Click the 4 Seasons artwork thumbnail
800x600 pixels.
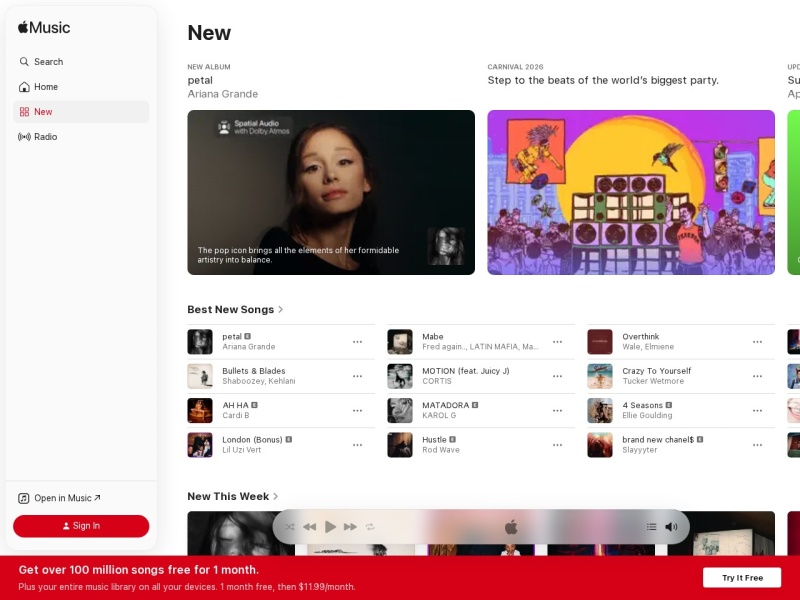pos(600,410)
